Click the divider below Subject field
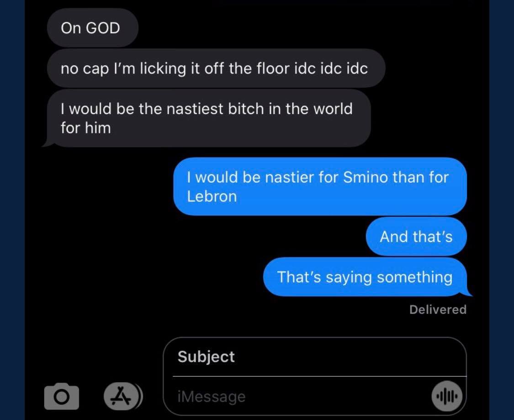This screenshot has height=420, width=514. click(x=319, y=376)
